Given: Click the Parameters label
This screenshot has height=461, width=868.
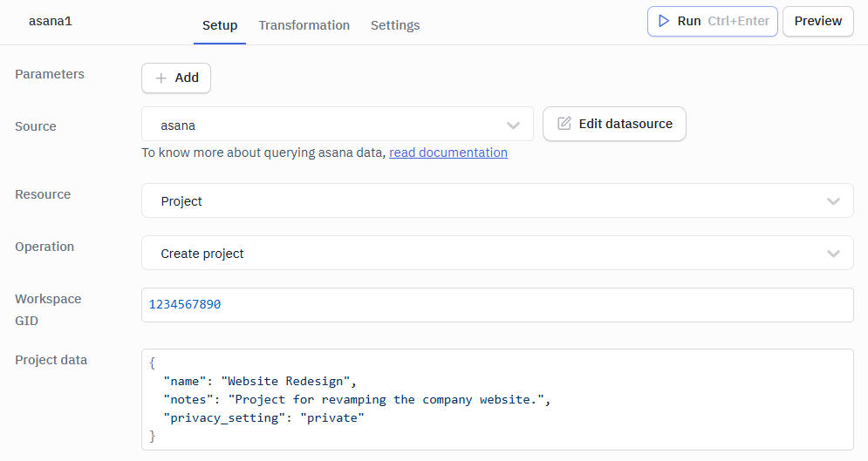Looking at the screenshot, I should point(50,74).
